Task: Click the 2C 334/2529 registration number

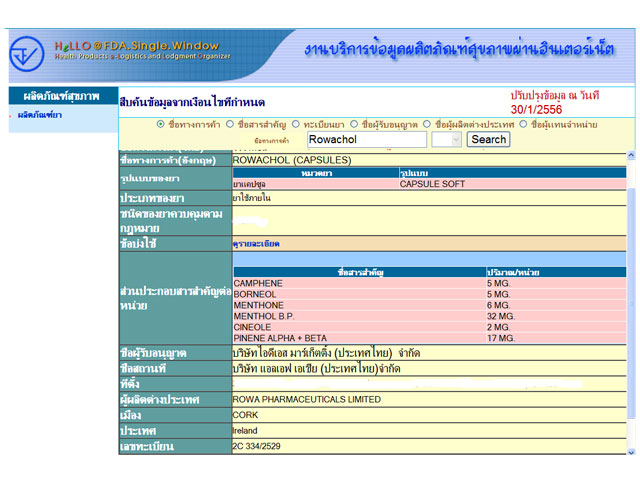Action: pyautogui.click(x=256, y=446)
